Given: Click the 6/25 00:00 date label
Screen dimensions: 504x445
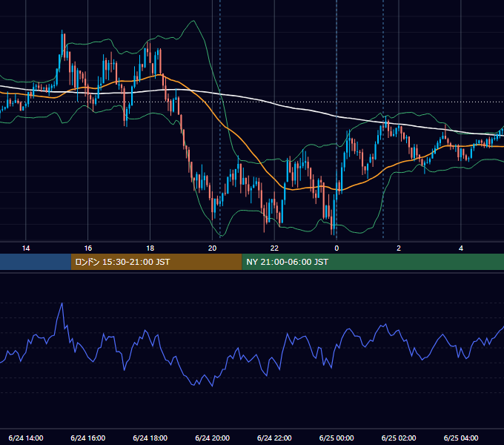Looking at the screenshot, I should [336, 438].
